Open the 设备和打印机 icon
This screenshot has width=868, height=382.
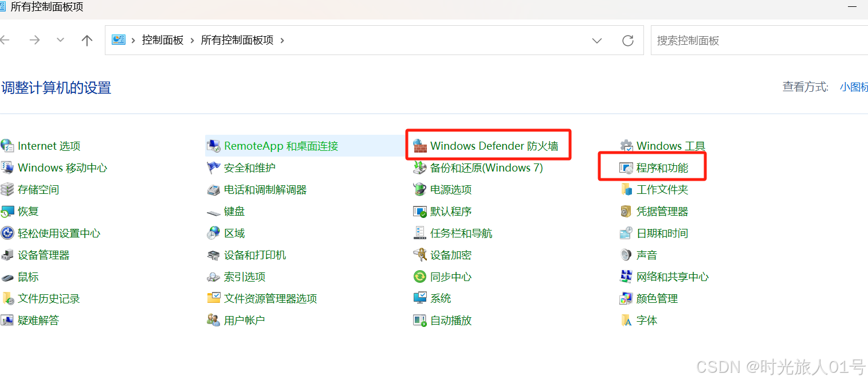click(214, 255)
